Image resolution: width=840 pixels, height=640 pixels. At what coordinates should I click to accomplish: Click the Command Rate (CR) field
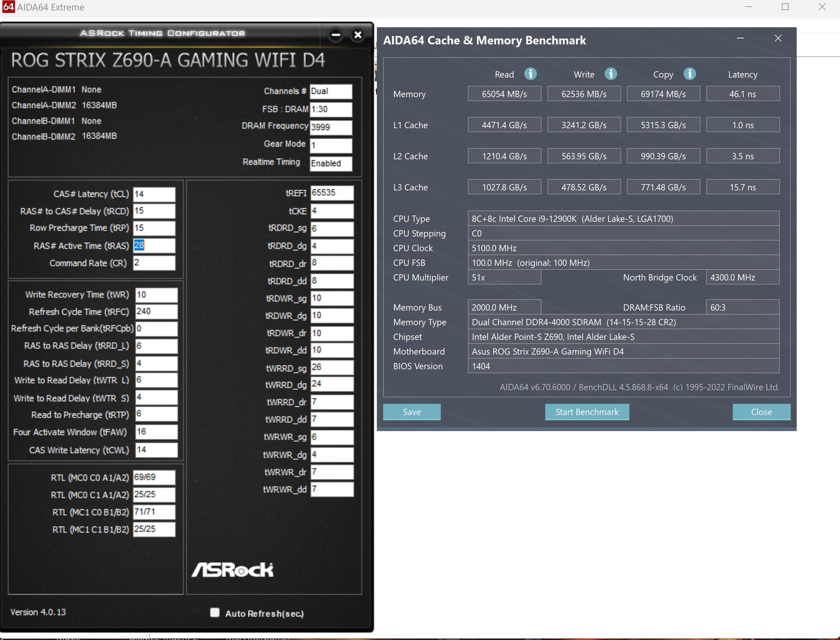click(x=154, y=263)
